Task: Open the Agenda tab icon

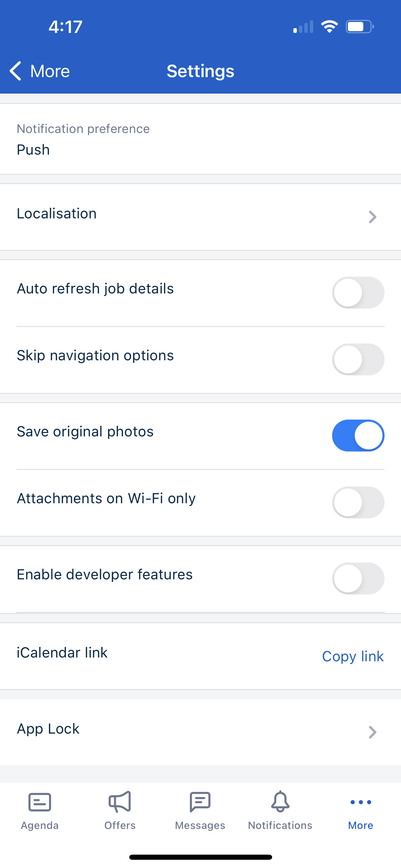Action: pyautogui.click(x=39, y=802)
